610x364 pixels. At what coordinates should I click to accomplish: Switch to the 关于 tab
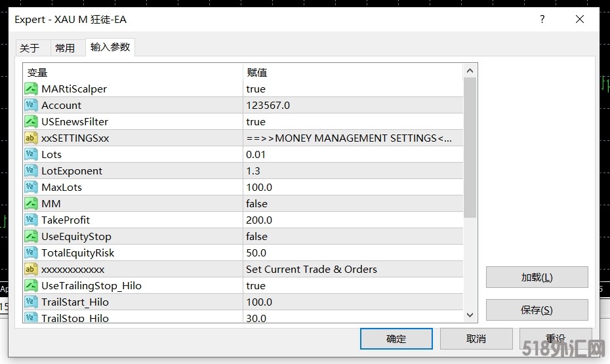(30, 48)
